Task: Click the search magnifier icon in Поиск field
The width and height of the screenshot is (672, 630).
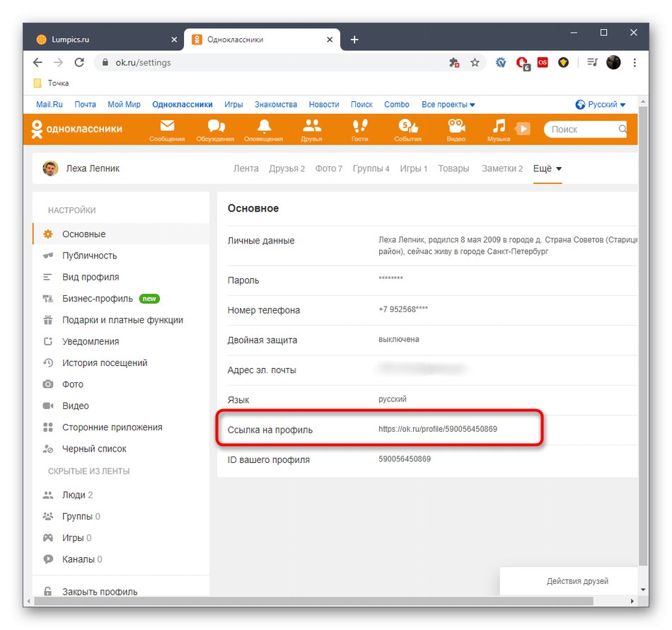Action: tap(622, 129)
